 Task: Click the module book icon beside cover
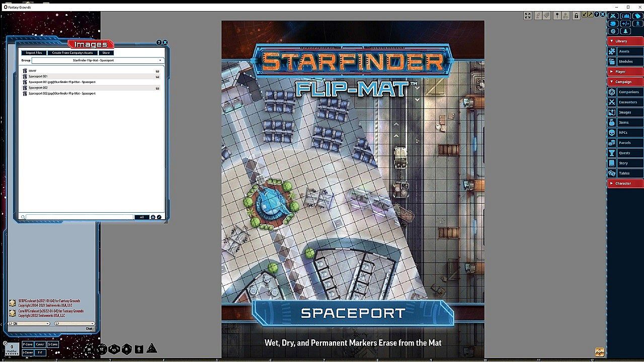(x=157, y=71)
